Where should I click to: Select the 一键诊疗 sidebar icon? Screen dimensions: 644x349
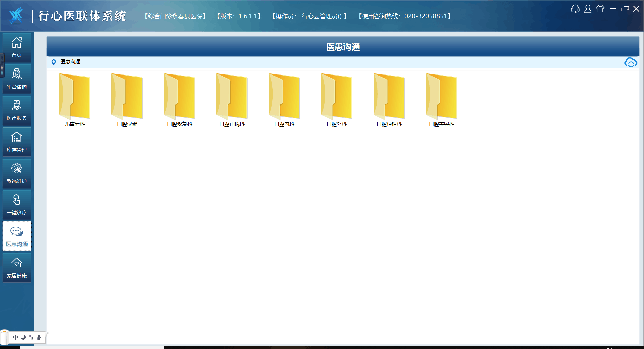pos(17,205)
